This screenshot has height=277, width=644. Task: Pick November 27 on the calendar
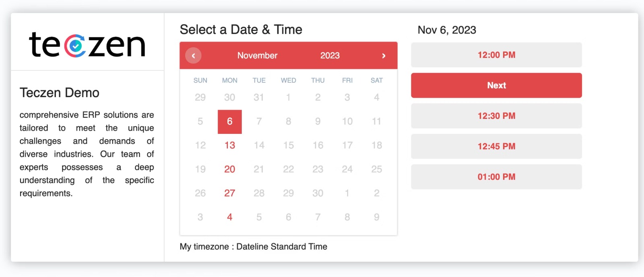click(x=229, y=193)
